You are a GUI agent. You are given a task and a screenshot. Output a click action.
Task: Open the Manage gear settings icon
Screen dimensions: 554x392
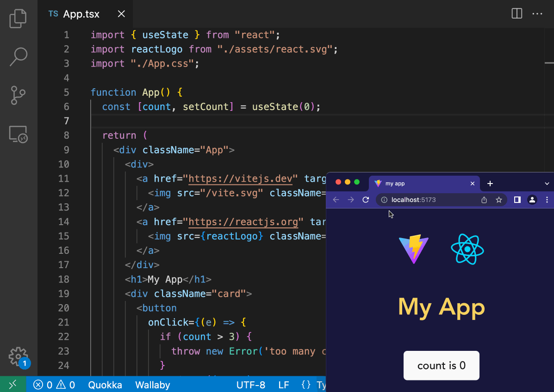(19, 357)
